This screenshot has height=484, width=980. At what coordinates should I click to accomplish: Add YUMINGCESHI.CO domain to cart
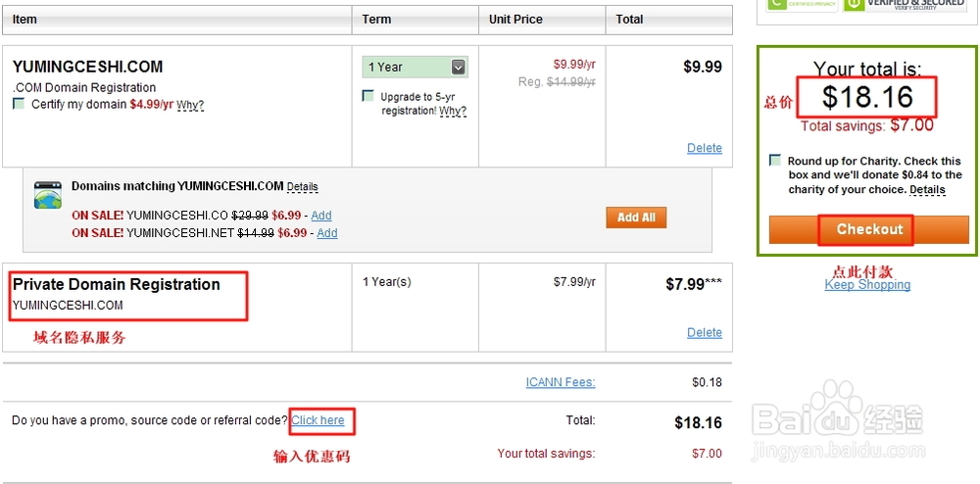pos(321,216)
